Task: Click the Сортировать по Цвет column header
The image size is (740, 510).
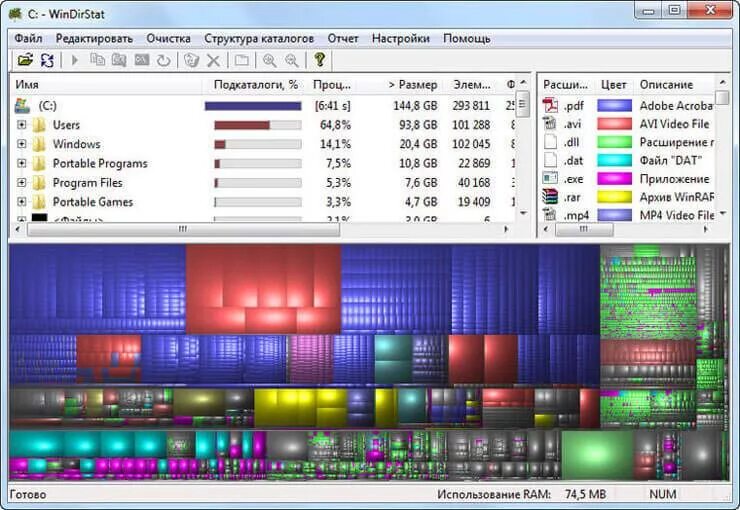Action: (x=614, y=84)
